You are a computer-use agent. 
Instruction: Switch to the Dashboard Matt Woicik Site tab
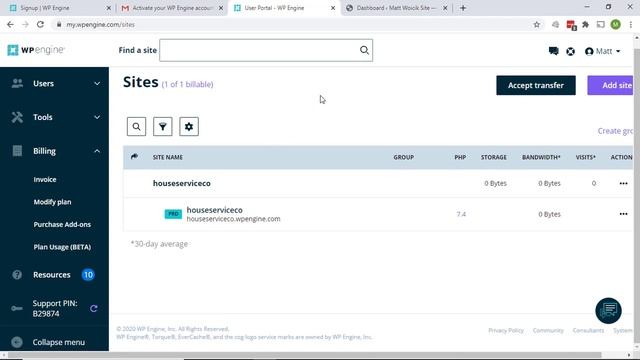[x=396, y=8]
